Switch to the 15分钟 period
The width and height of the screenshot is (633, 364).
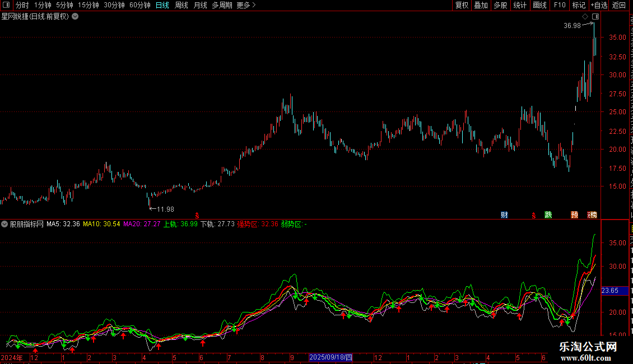89,5
